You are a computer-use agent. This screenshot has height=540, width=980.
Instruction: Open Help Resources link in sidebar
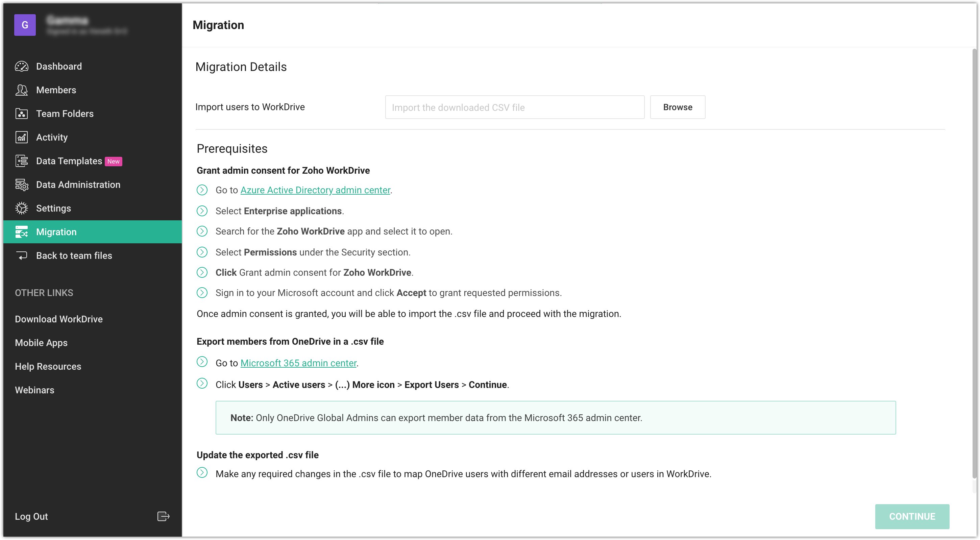pos(48,366)
